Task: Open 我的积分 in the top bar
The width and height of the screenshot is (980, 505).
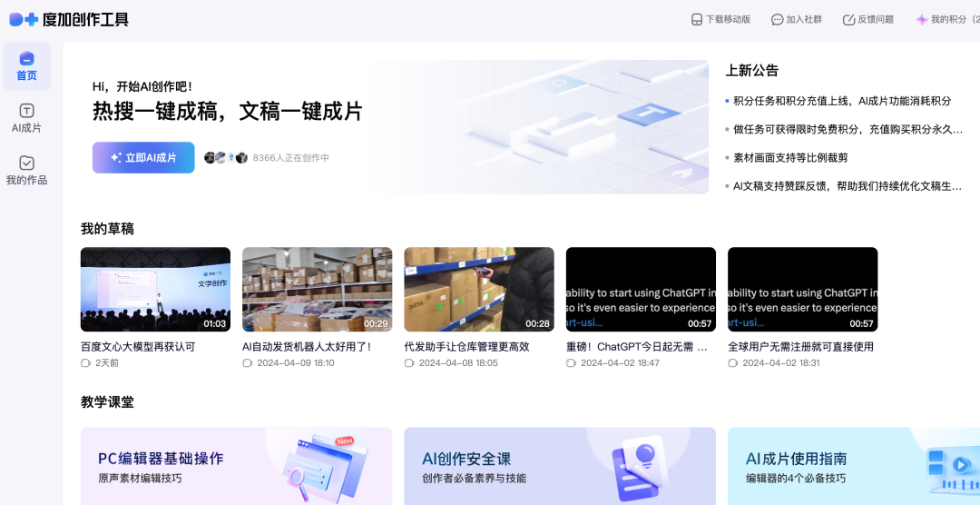Action: (947, 19)
